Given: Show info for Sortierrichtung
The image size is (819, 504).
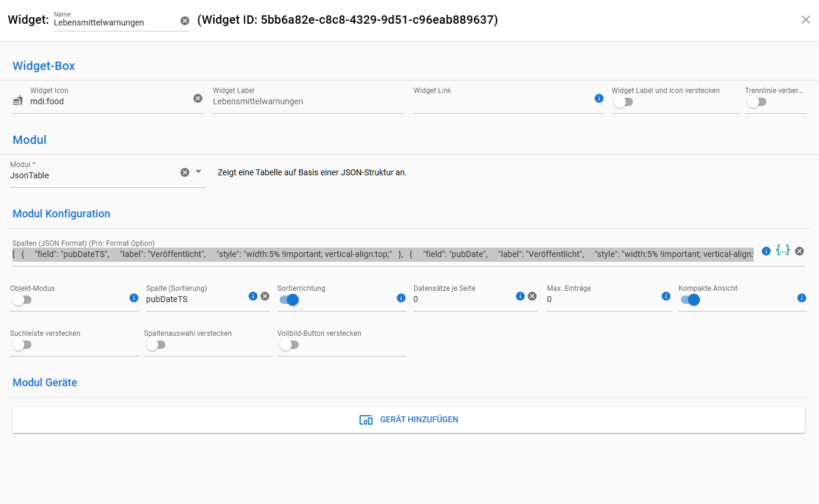Looking at the screenshot, I should [x=401, y=298].
